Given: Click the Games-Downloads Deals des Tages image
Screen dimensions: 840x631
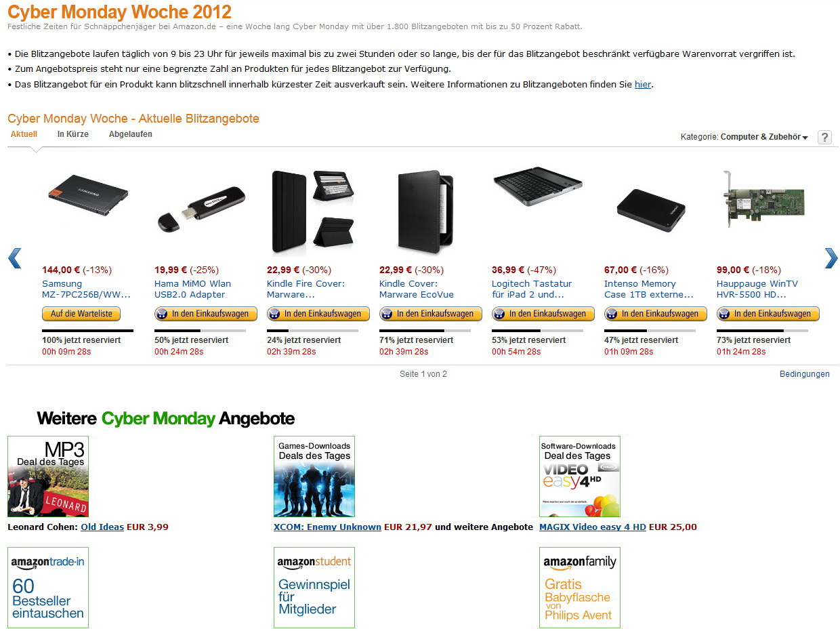Looking at the screenshot, I should [x=314, y=476].
